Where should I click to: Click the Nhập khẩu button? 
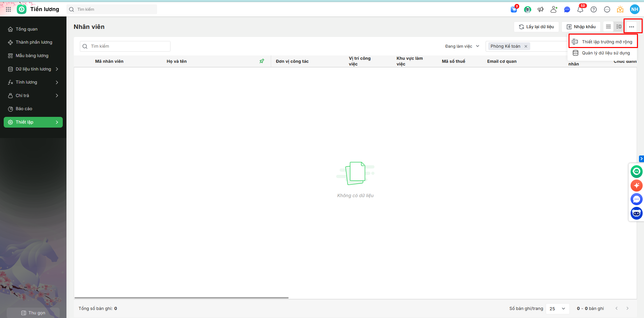tap(581, 27)
